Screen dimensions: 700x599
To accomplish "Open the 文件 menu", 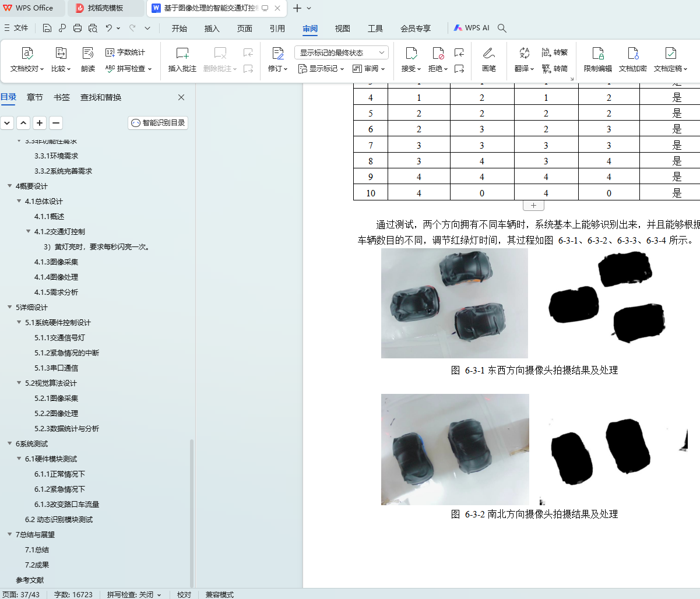I will pos(16,28).
